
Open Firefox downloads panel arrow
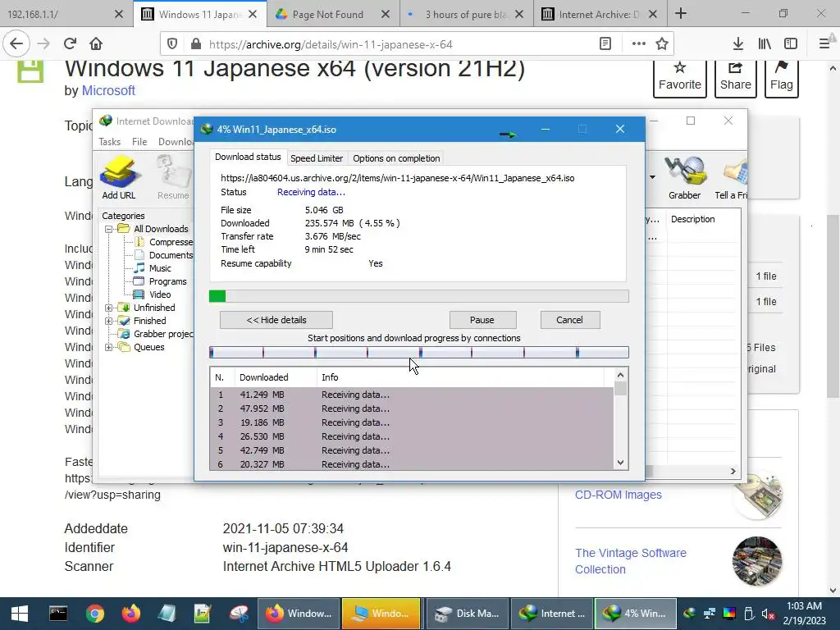click(x=738, y=44)
